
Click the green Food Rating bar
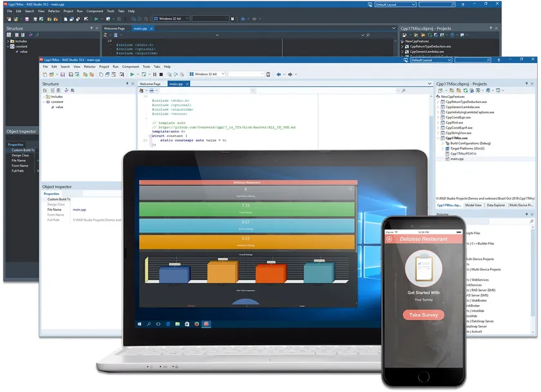tap(248, 209)
